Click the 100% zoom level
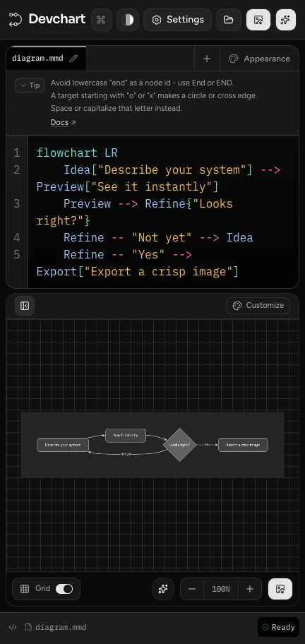Screen dimensions: 305x644 pyautogui.click(x=221, y=589)
